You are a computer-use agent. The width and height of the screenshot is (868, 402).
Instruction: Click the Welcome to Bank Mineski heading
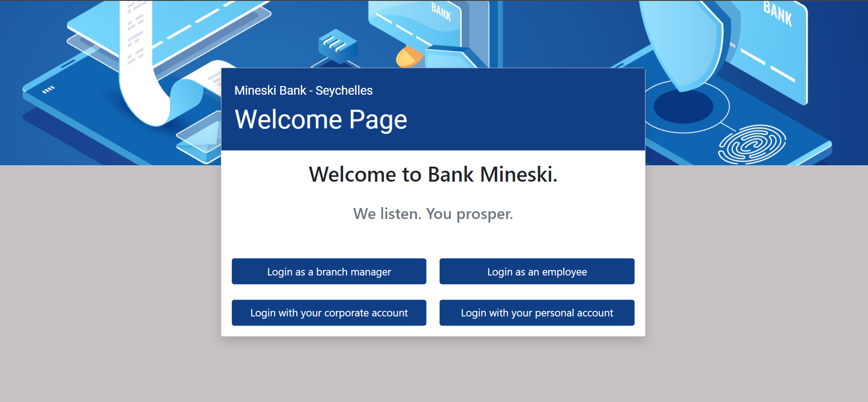click(x=433, y=174)
